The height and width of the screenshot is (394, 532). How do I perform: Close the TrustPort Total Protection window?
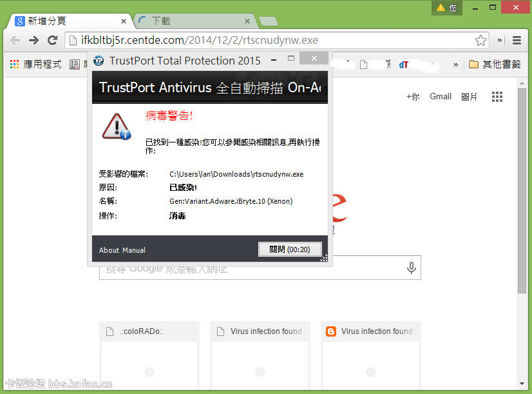tap(314, 59)
